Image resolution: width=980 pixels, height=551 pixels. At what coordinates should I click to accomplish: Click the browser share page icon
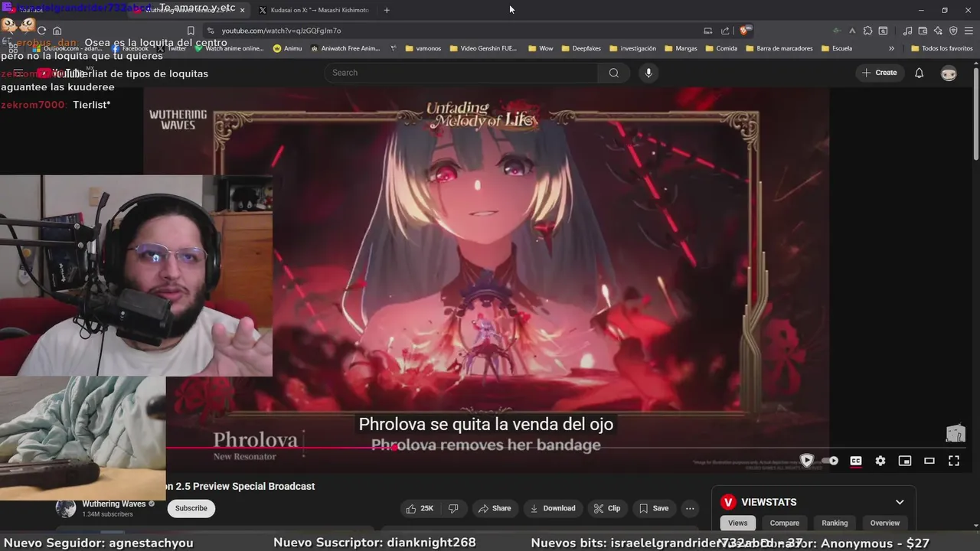point(725,31)
